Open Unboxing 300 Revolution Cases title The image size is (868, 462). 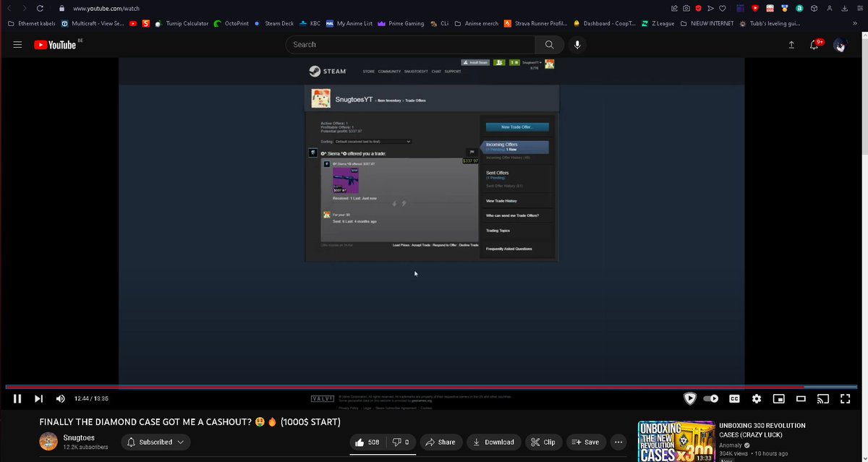coord(762,430)
